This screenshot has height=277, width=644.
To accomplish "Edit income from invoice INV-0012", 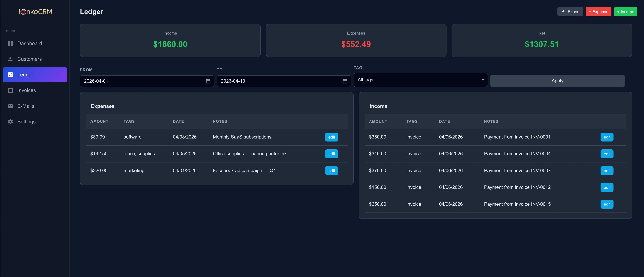I will pos(607,187).
